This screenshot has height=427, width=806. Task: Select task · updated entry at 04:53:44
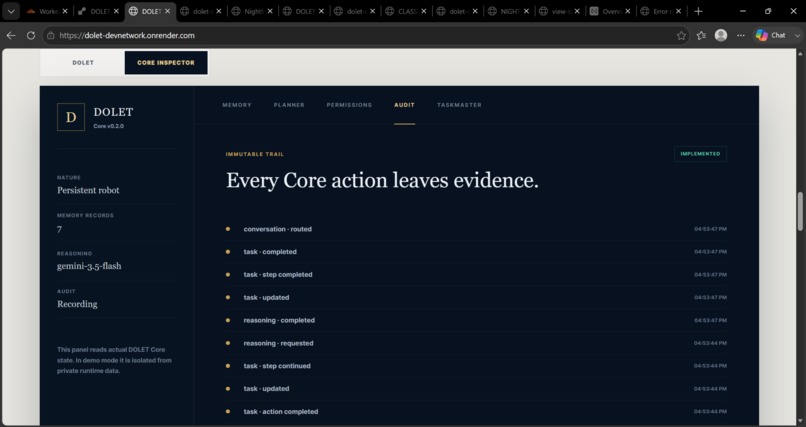pyautogui.click(x=476, y=388)
